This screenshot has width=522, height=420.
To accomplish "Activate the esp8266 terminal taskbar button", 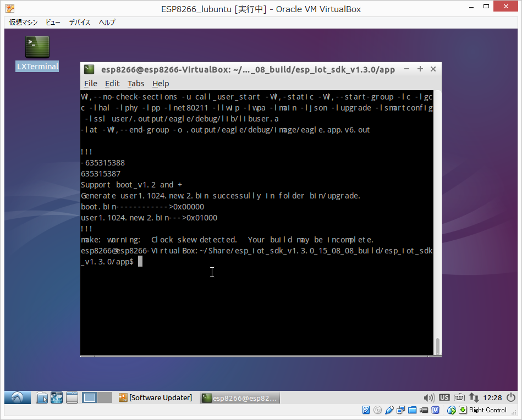I will [240, 397].
